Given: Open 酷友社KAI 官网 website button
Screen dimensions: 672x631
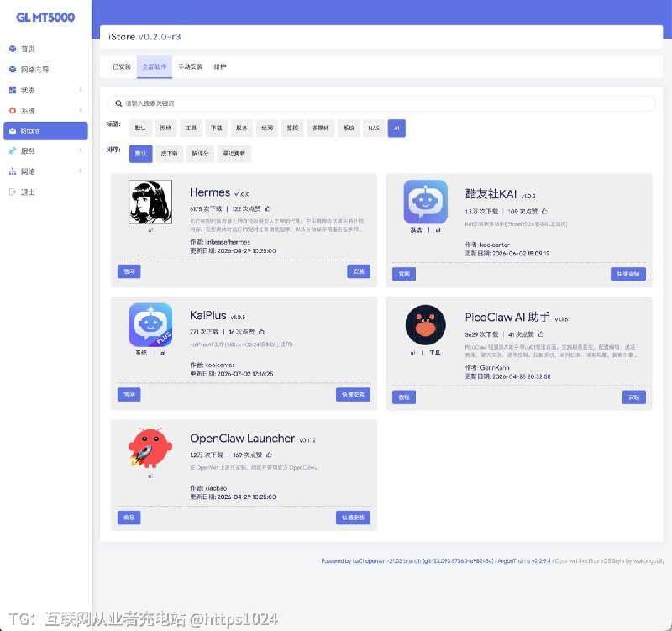Looking at the screenshot, I should tap(404, 274).
